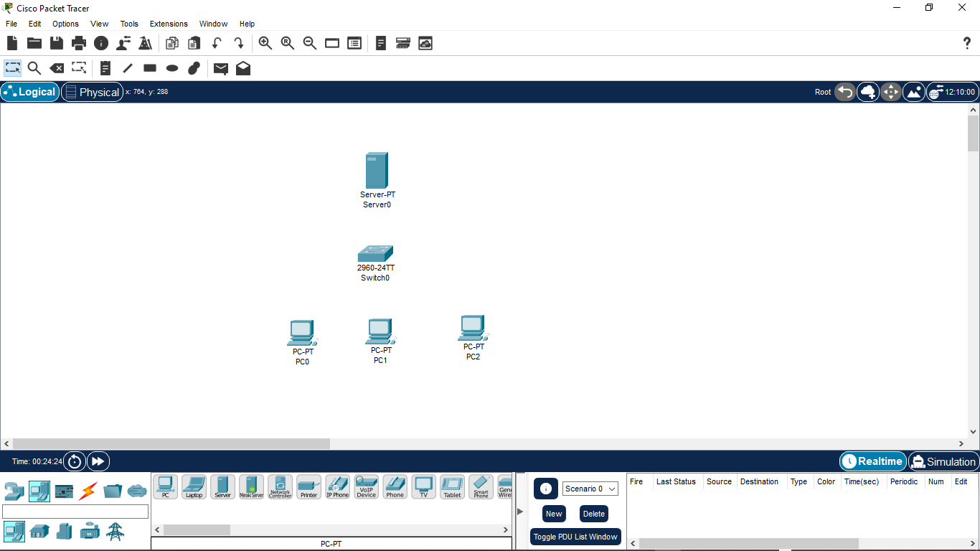The width and height of the screenshot is (980, 551).
Task: Click the device search input field
Action: pyautogui.click(x=75, y=512)
